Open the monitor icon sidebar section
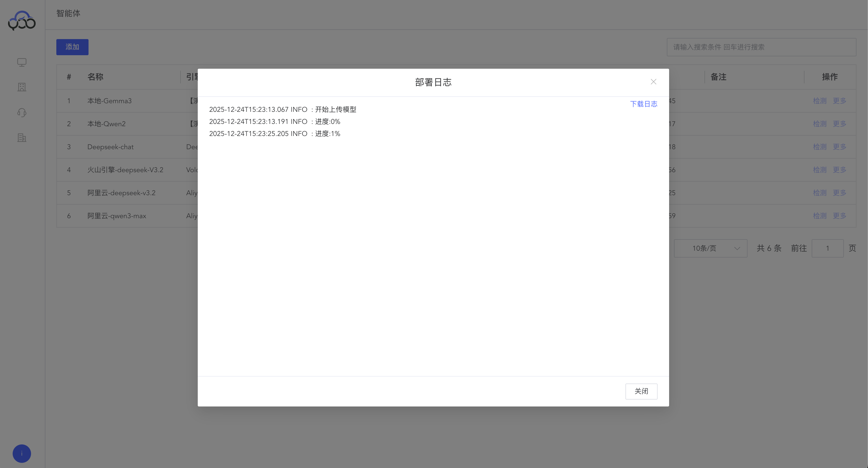 point(22,62)
